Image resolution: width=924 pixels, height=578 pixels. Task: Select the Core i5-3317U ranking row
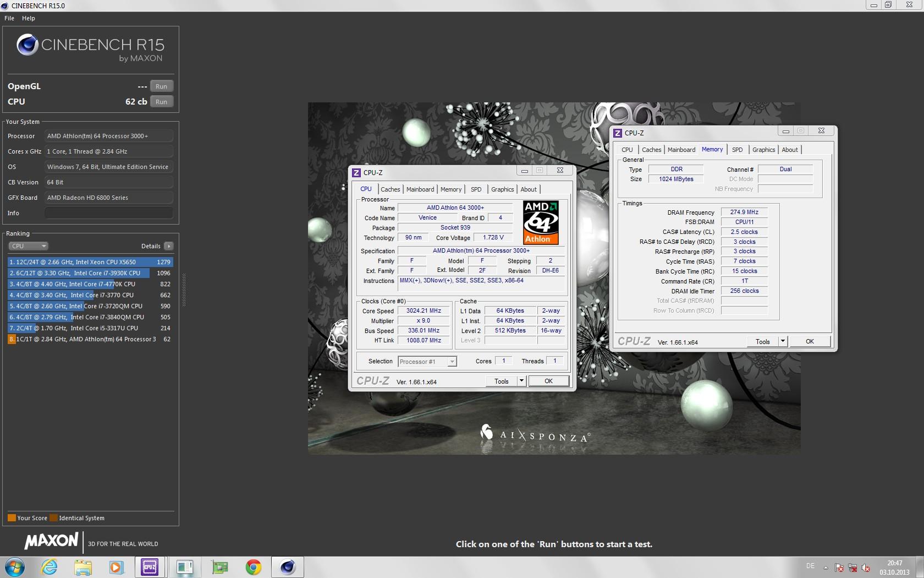90,328
